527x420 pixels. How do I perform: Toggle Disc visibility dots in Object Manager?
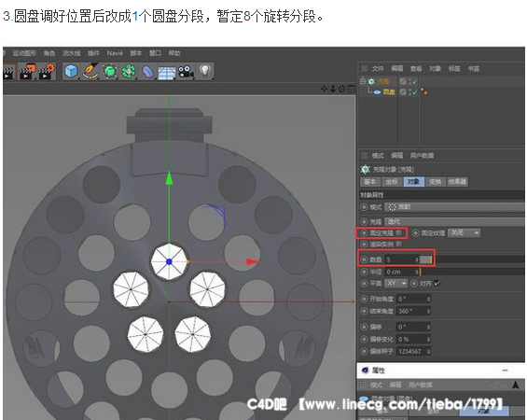coord(409,91)
